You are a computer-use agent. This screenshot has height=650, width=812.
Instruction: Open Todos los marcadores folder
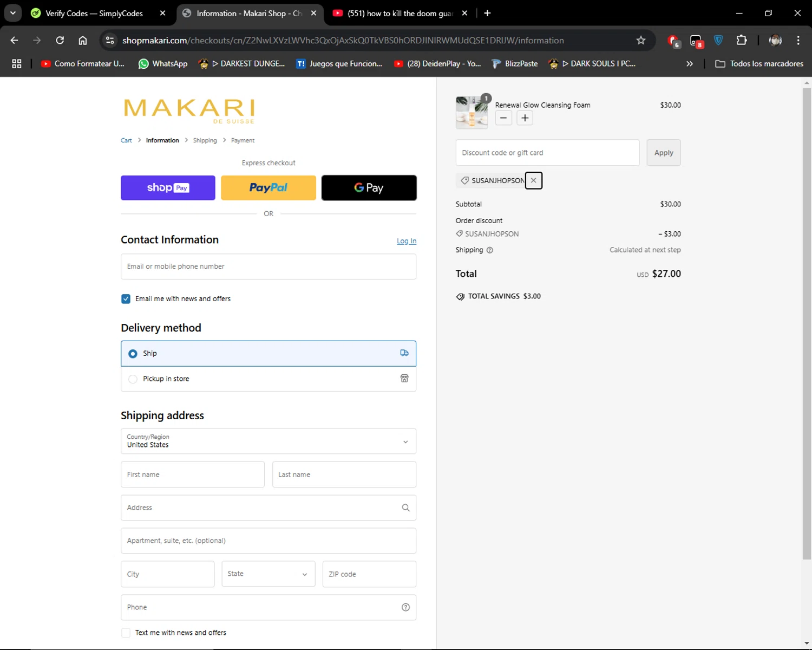[759, 63]
